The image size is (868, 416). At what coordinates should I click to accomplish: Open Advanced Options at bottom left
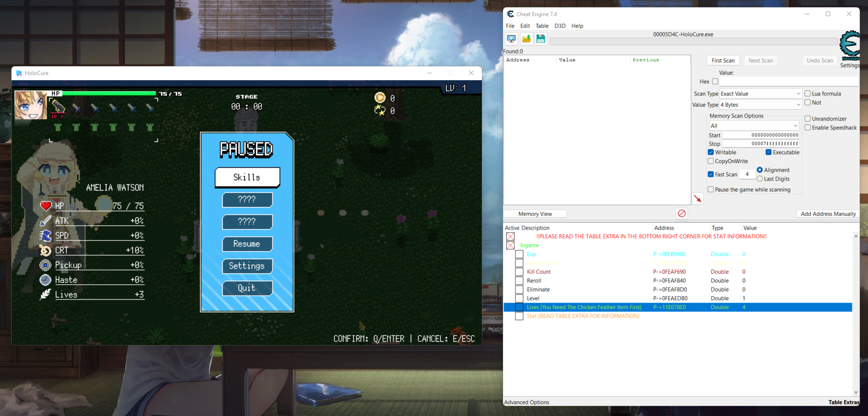(x=527, y=402)
